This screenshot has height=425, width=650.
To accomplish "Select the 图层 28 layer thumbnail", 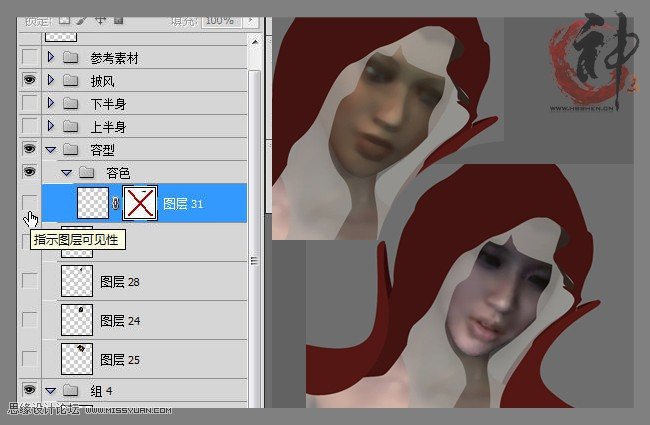I will pos(77,281).
